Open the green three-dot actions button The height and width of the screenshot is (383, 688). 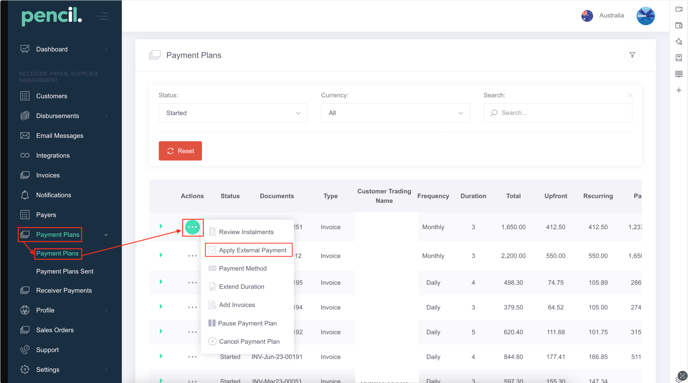[x=193, y=227]
